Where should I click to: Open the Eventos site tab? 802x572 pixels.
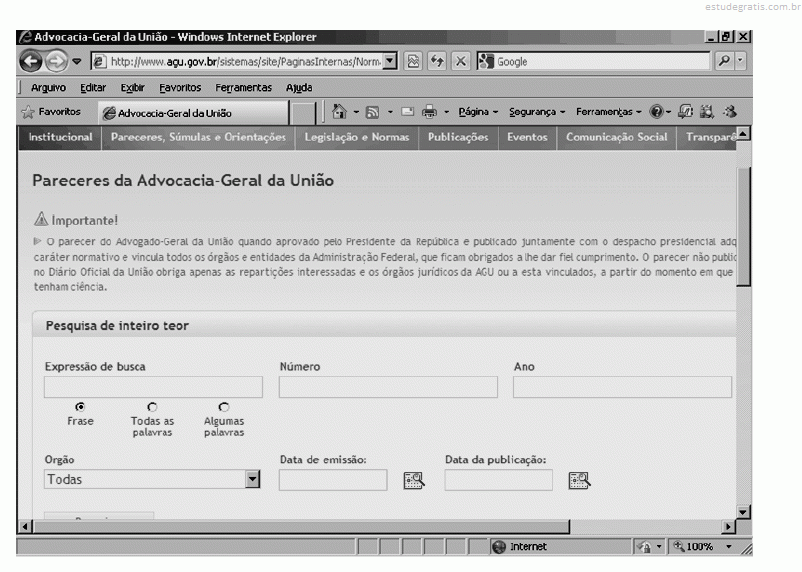click(x=527, y=138)
